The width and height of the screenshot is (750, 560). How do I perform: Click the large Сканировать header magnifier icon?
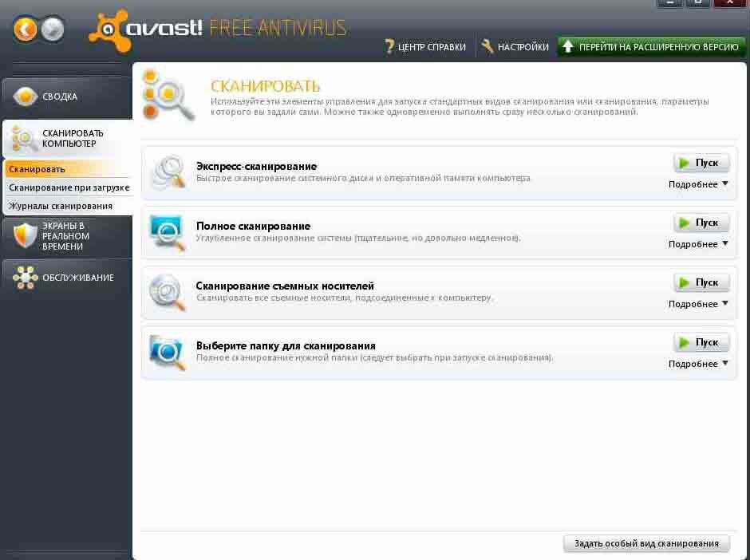[168, 96]
